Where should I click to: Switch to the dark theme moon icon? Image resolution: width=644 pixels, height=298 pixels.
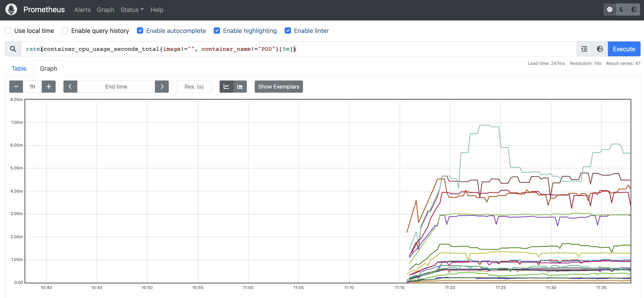pos(622,10)
